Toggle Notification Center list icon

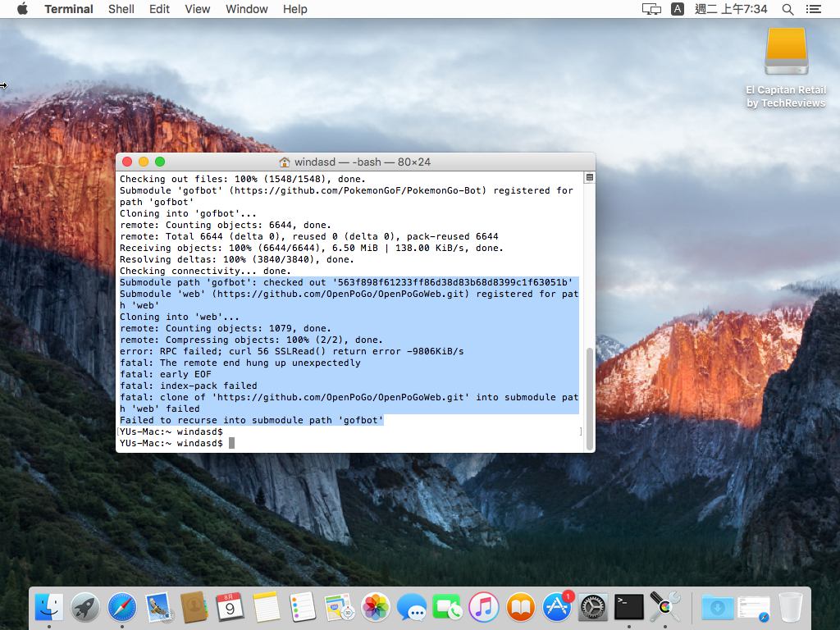[x=814, y=9]
